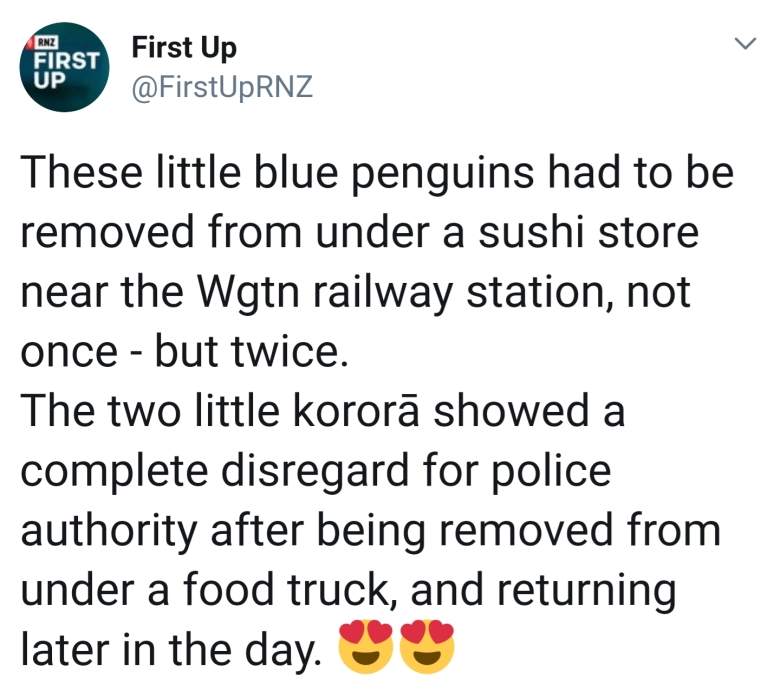Open the "First Up" display name
Viewport: 780px width, 696px height.
click(x=184, y=48)
